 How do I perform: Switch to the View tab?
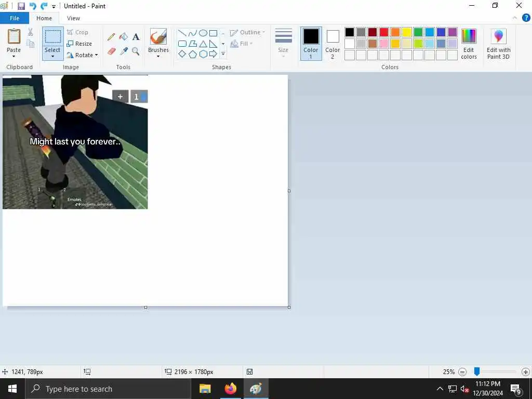pyautogui.click(x=73, y=18)
